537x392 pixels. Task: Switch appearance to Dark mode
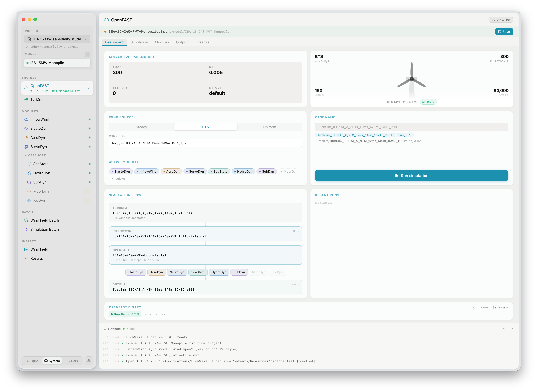pyautogui.click(x=72, y=361)
